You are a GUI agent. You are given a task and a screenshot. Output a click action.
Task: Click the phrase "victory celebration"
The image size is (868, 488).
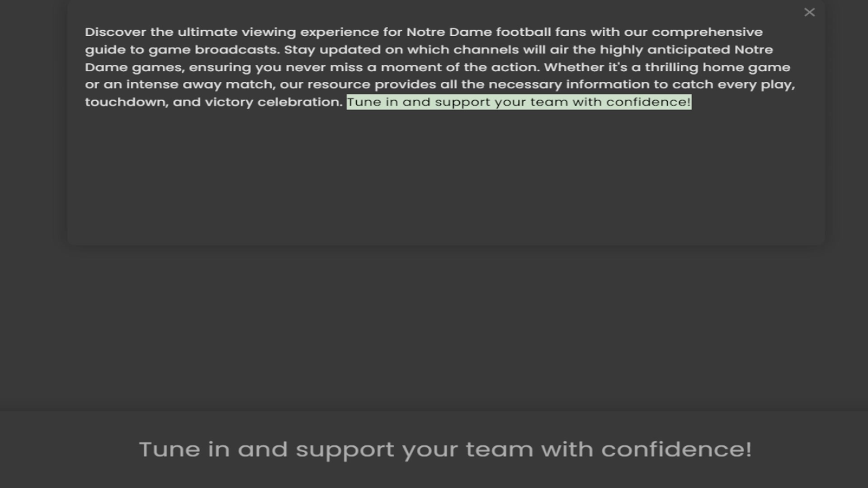coord(274,102)
